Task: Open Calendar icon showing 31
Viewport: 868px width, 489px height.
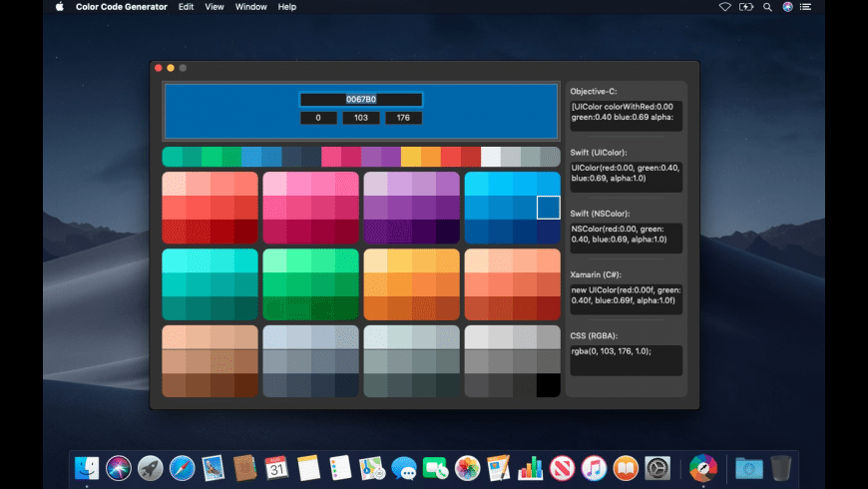Action: click(x=276, y=468)
